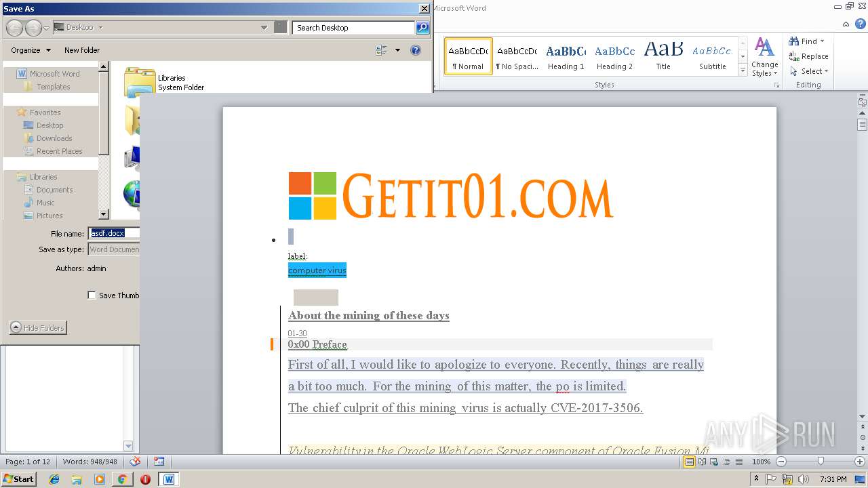
Task: Open the Change Styles dropdown
Action: coord(764,57)
